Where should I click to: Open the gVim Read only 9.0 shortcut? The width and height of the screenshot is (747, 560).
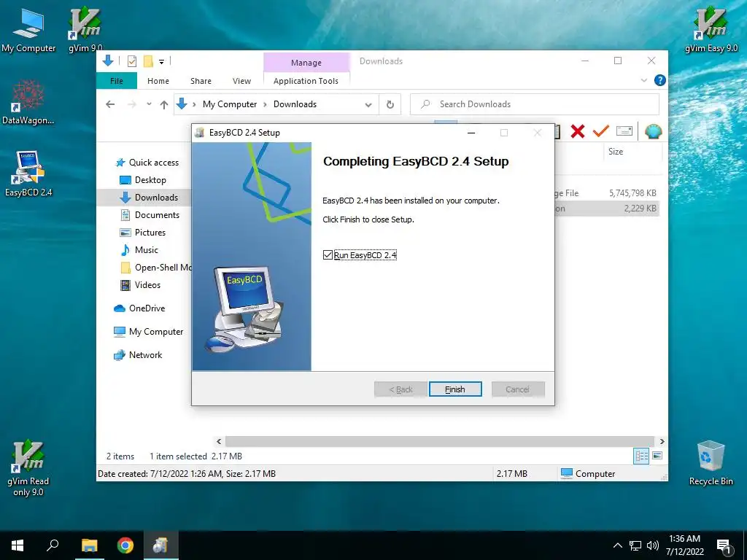click(28, 468)
